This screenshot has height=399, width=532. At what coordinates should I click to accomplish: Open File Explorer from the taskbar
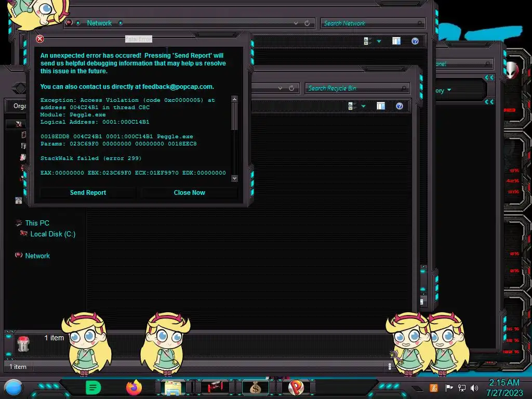point(173,388)
